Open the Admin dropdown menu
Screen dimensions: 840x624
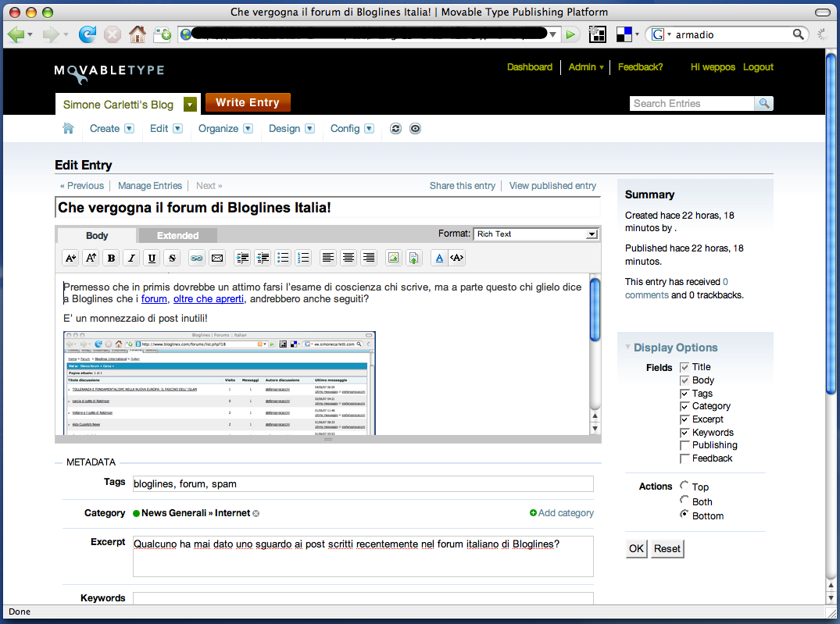click(x=585, y=67)
